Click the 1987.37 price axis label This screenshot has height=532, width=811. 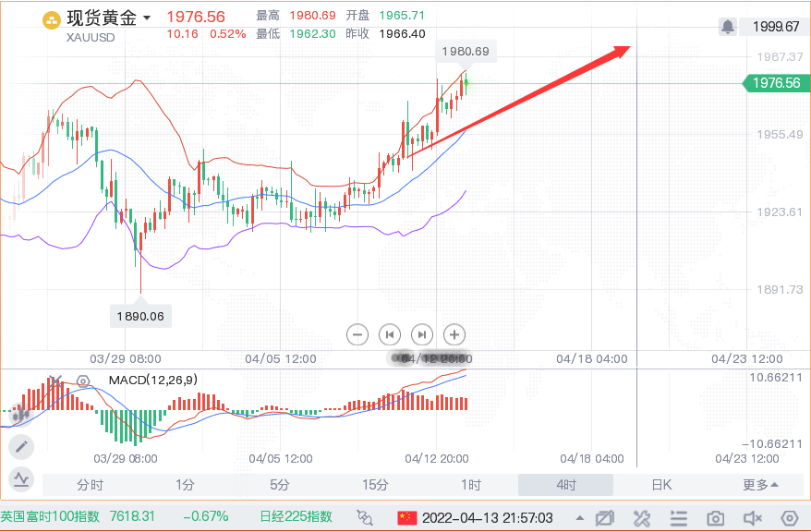tap(780, 57)
